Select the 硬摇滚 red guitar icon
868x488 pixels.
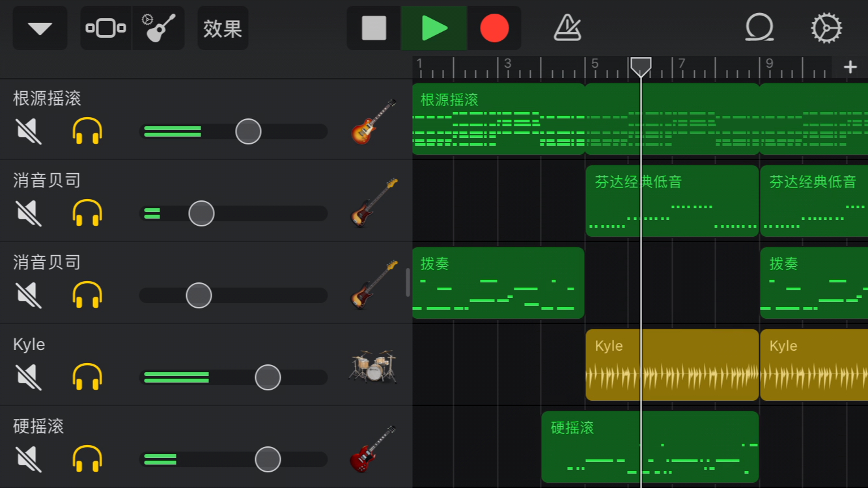(x=372, y=449)
